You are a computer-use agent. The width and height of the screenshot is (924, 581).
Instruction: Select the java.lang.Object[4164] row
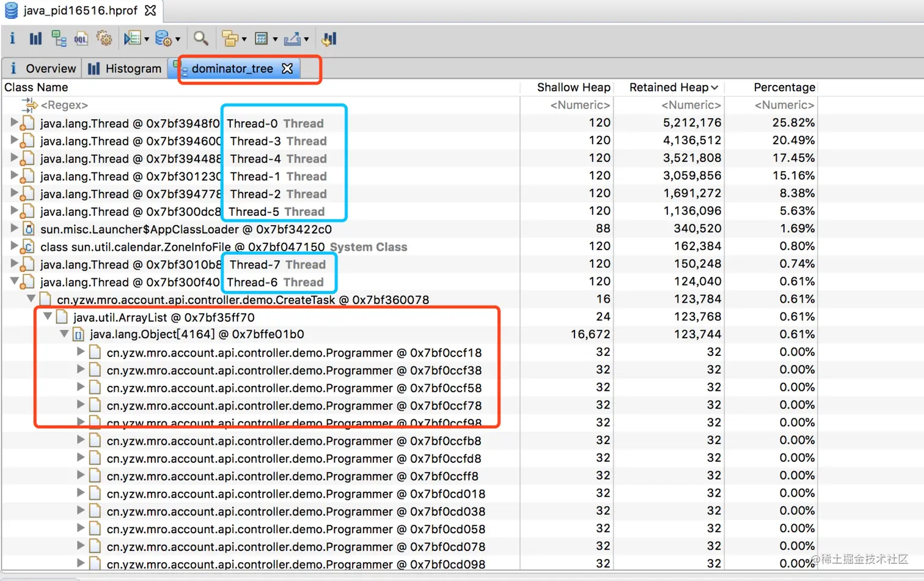(x=409, y=335)
